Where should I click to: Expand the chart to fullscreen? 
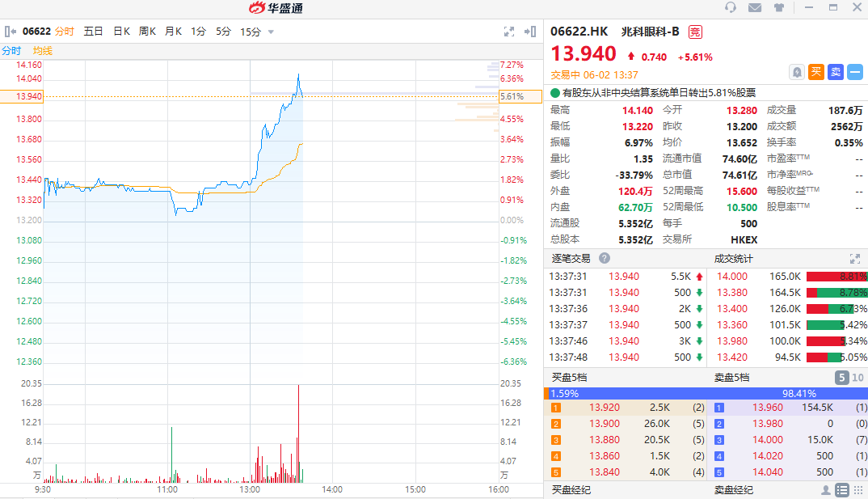click(509, 32)
